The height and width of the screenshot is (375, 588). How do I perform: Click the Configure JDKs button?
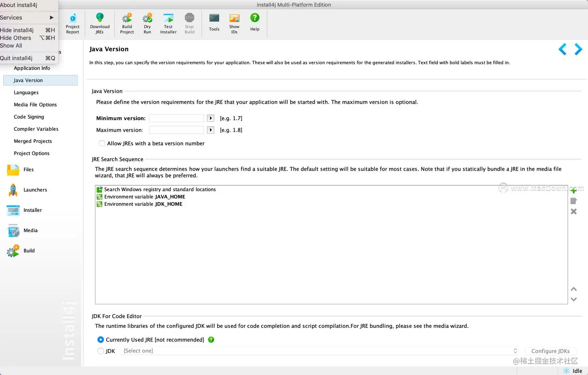[x=550, y=351]
